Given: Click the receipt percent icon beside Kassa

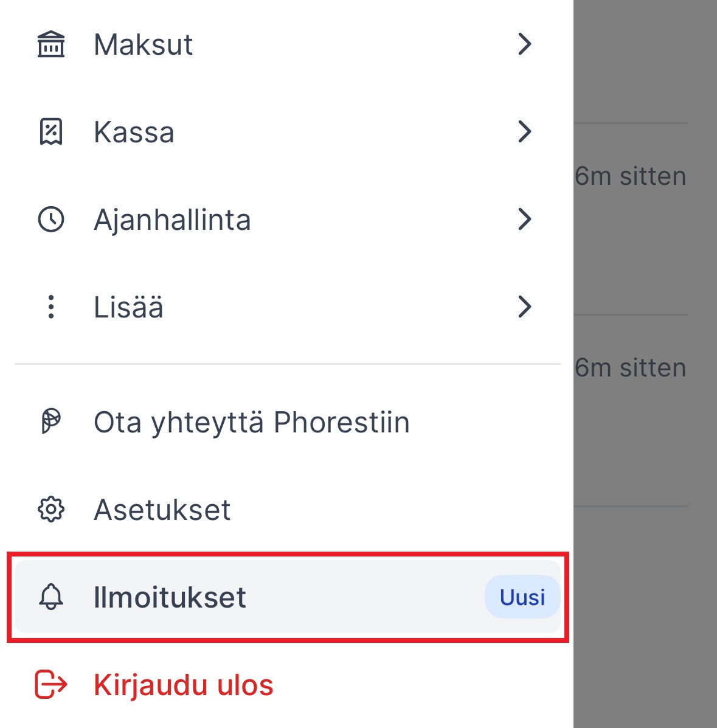Looking at the screenshot, I should tap(51, 132).
